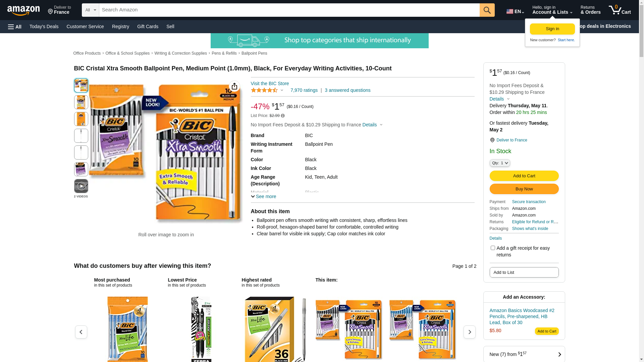Screen dimensions: 644x362
Task: Click next arrow in product carousel
Action: (469, 332)
